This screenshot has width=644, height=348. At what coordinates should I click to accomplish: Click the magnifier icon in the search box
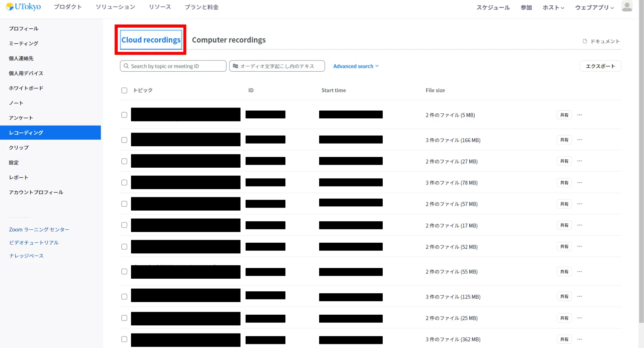coord(126,66)
